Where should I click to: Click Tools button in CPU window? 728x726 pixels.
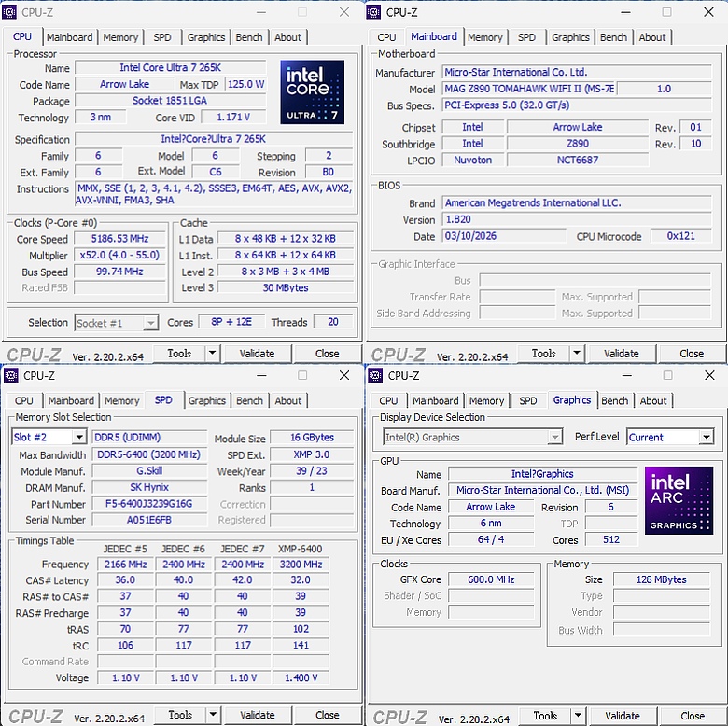point(179,354)
